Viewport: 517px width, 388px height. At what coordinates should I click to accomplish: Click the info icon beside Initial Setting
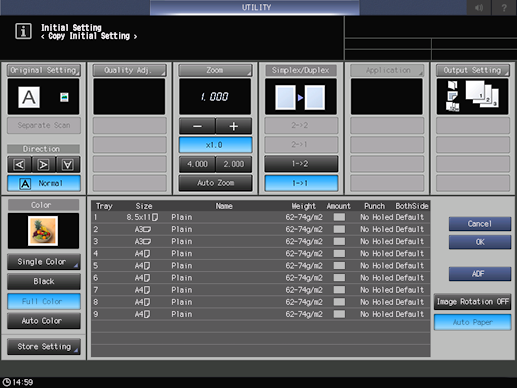(x=23, y=31)
